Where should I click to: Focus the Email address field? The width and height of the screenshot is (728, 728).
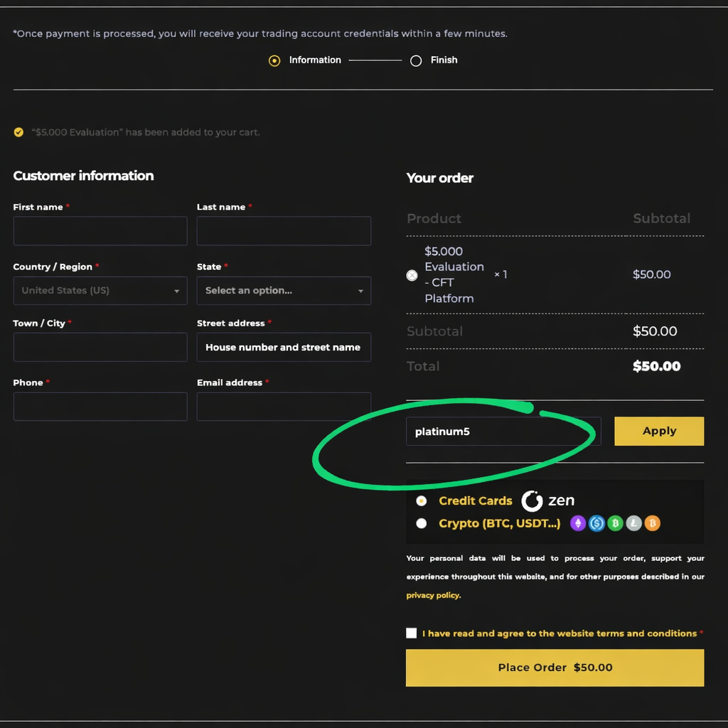tap(284, 407)
